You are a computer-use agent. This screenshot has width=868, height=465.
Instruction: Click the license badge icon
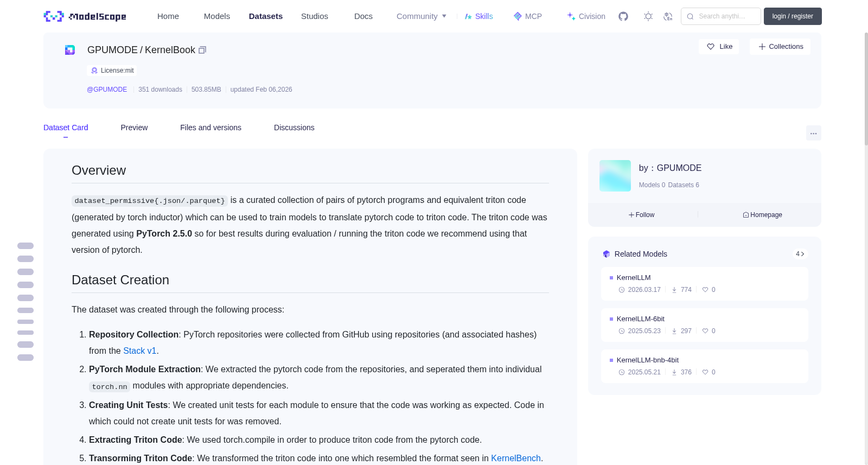click(94, 71)
